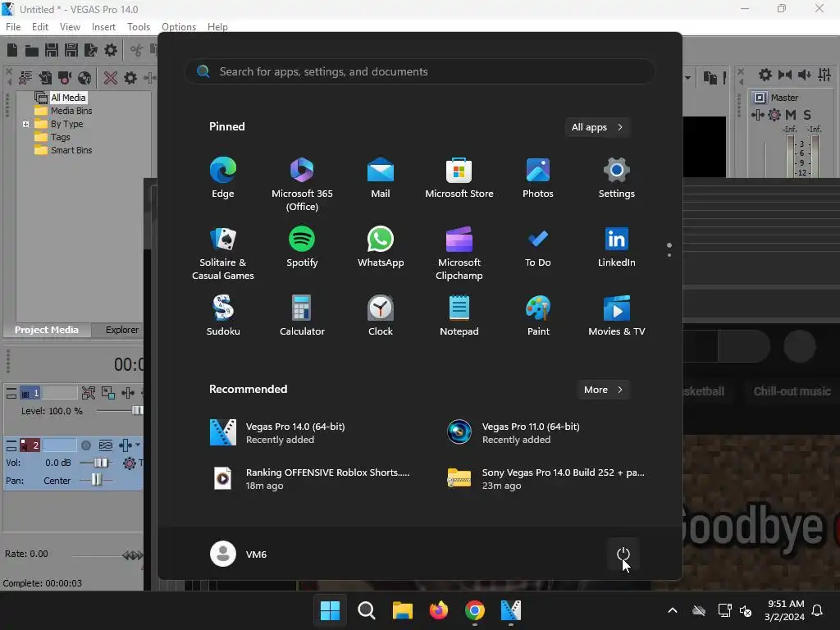This screenshot has width=840, height=630.
Task: Open WhatsApp from pinned apps
Action: [381, 247]
